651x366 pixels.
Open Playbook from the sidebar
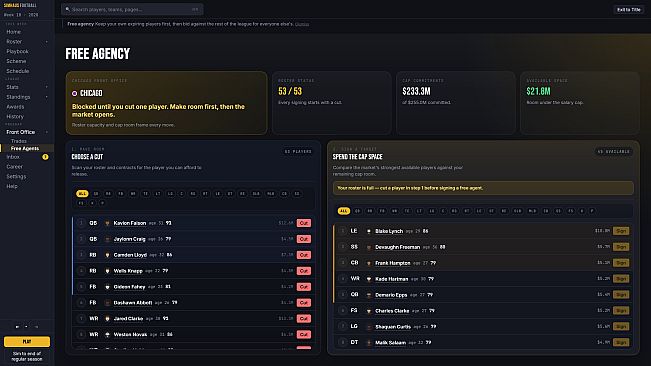coord(17,51)
